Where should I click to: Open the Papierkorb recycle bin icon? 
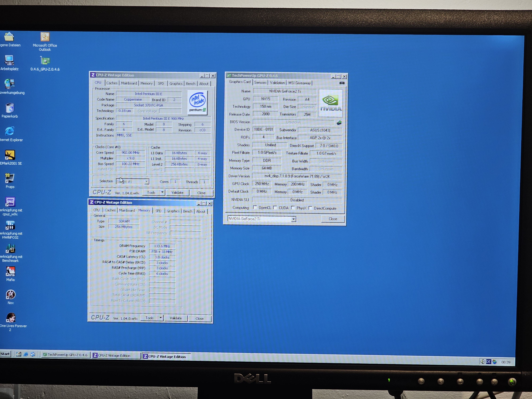click(10, 108)
